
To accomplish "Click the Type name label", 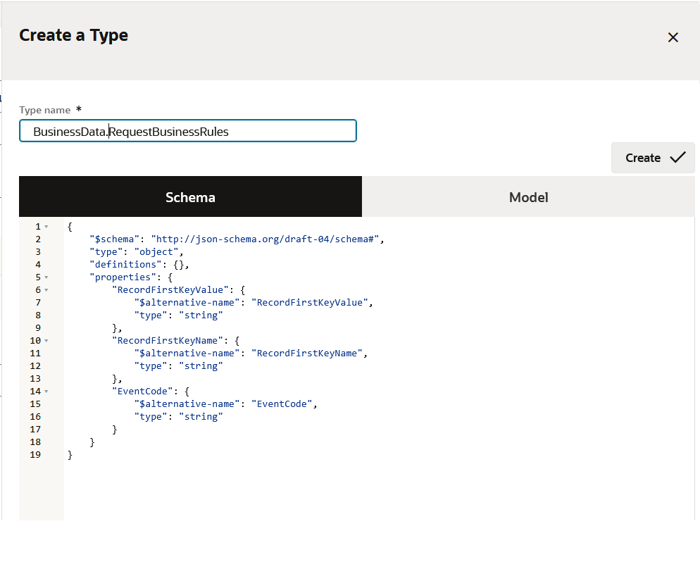I will click(x=44, y=110).
